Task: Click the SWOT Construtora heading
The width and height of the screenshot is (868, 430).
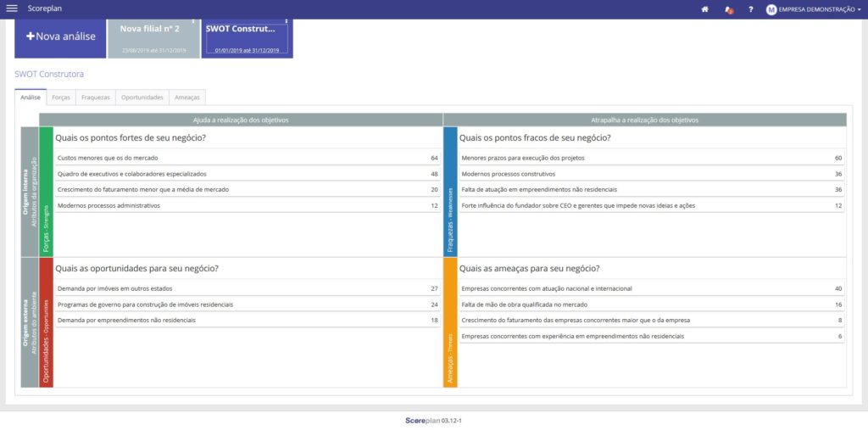Action: click(x=49, y=75)
